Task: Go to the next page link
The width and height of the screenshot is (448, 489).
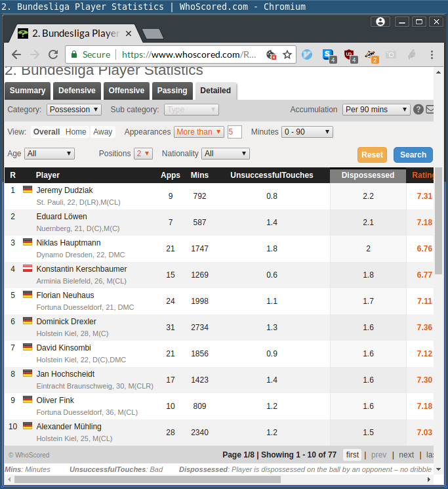Action: [407, 455]
